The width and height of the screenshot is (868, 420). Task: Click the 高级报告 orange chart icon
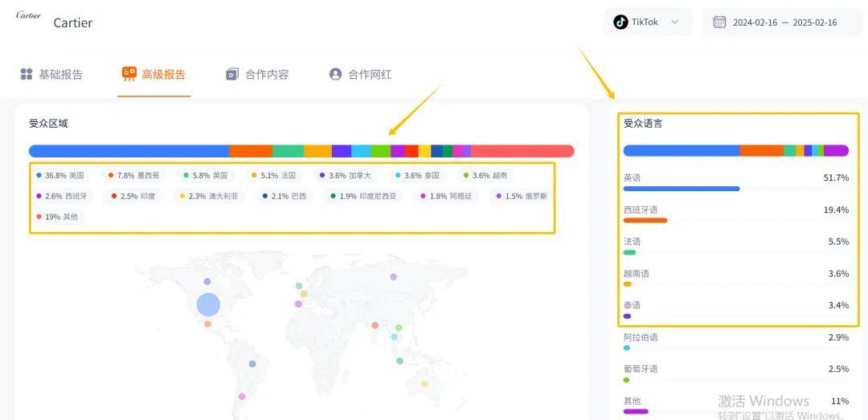click(129, 74)
